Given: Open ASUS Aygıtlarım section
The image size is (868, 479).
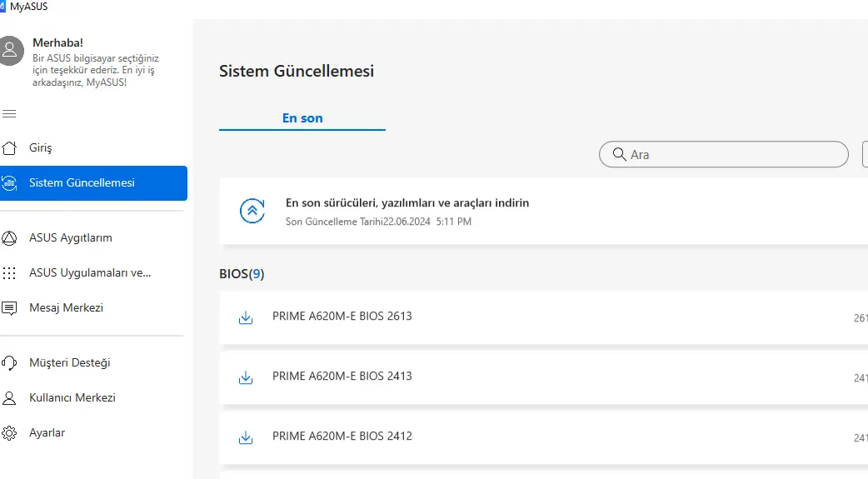Looking at the screenshot, I should point(93,238).
